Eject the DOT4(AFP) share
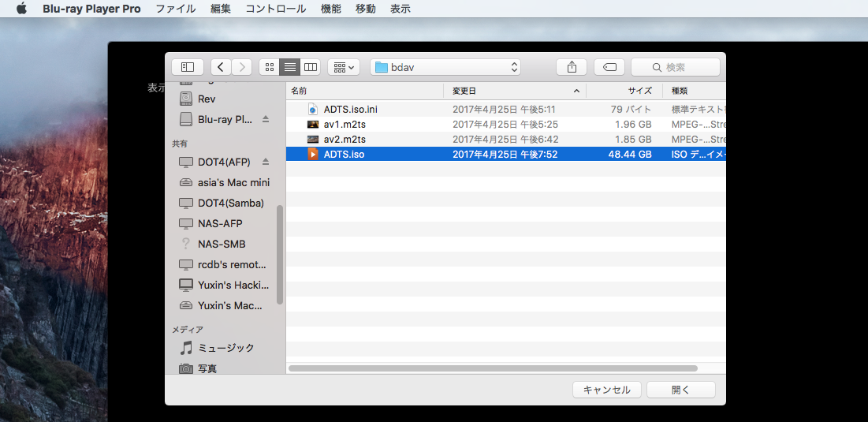Viewport: 868px width, 422px height. (x=266, y=162)
